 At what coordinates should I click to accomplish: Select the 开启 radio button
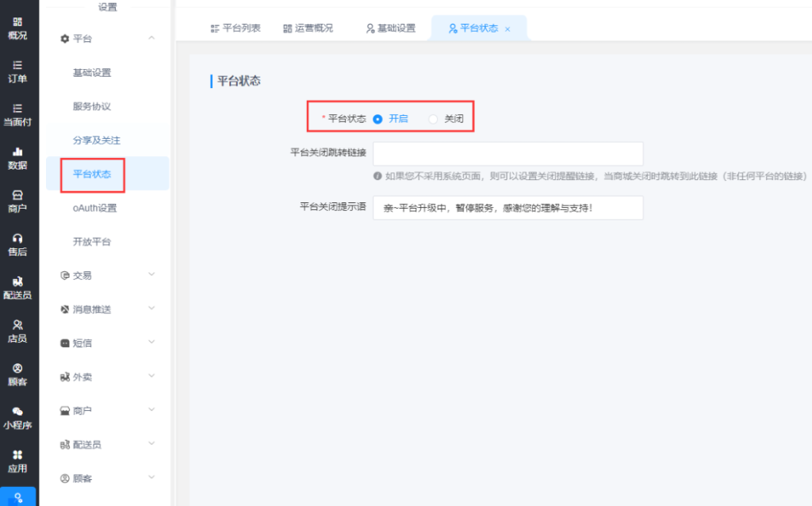point(378,119)
